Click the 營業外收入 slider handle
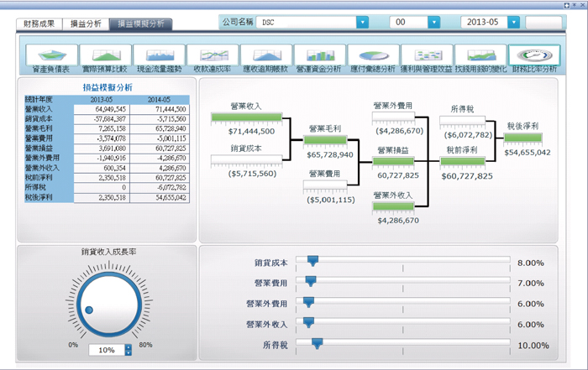 pos(308,322)
